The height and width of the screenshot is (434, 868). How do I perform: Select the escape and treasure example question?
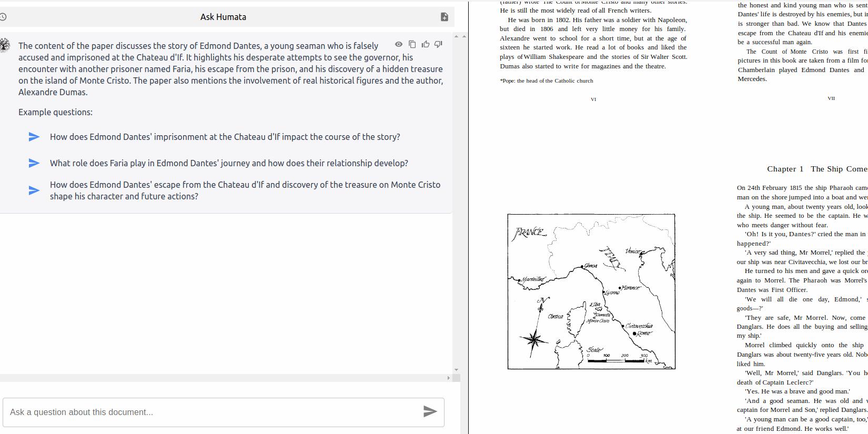click(x=245, y=190)
